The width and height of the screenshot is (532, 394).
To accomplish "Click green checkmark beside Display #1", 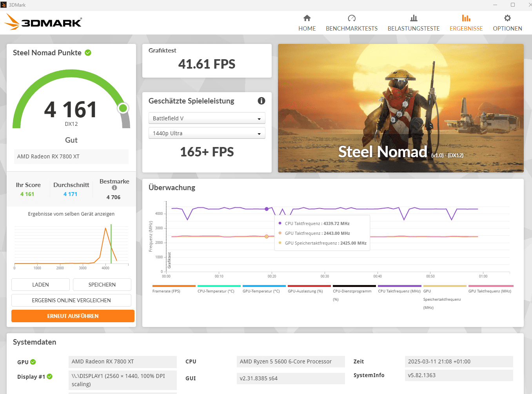I will (x=50, y=376).
